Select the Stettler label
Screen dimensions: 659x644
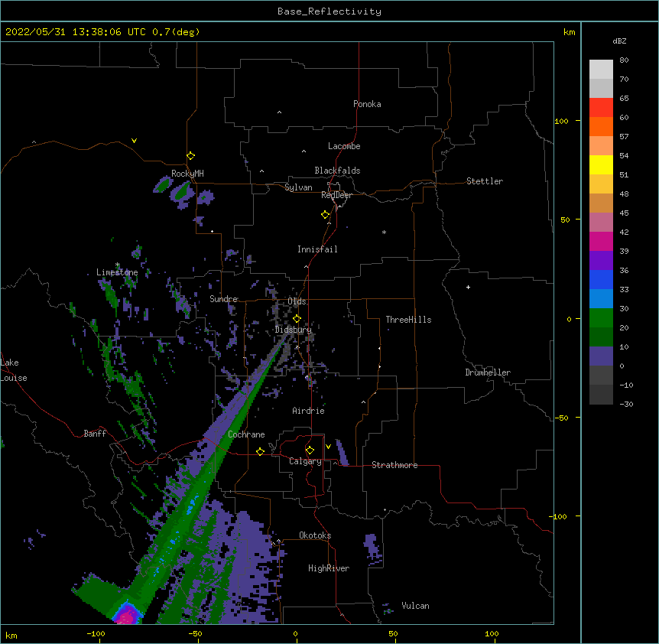coord(485,181)
